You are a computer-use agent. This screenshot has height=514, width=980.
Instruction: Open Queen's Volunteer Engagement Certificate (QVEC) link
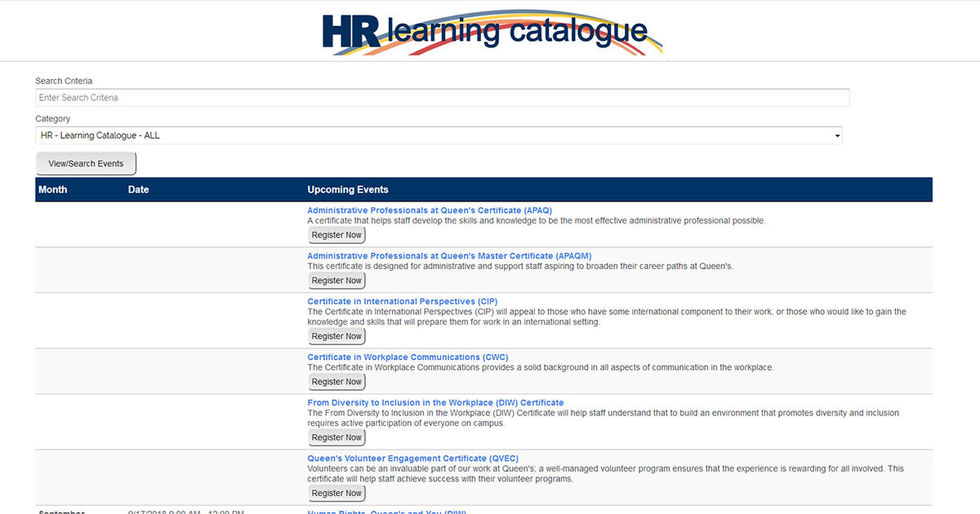click(412, 459)
